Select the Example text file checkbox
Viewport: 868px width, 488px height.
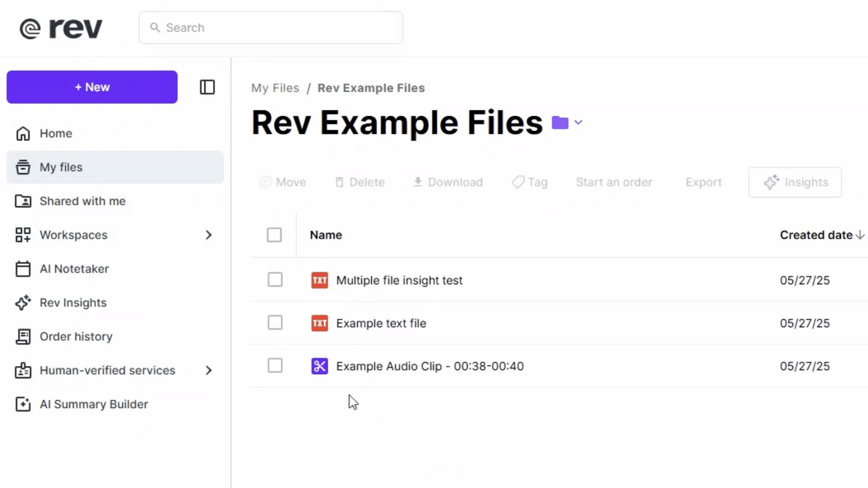tap(275, 323)
